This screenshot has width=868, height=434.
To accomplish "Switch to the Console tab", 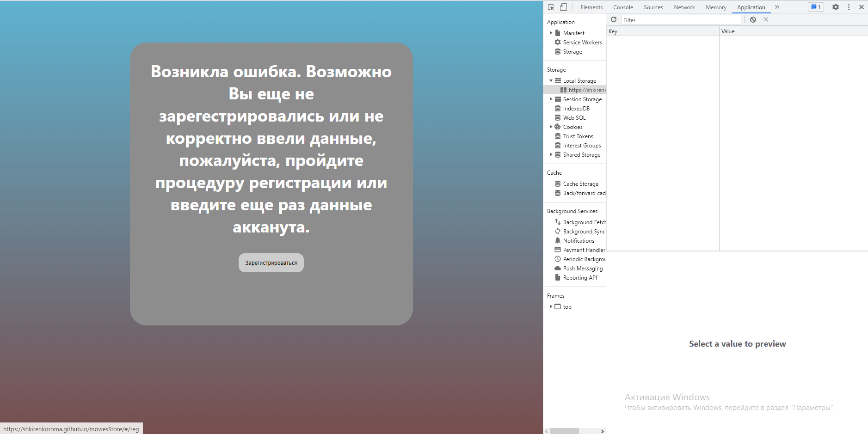I will [622, 7].
